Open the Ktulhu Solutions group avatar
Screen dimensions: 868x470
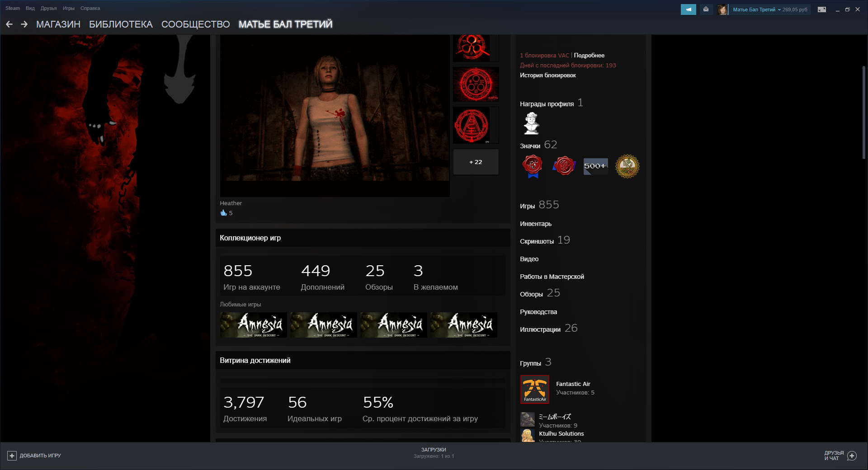(528, 435)
